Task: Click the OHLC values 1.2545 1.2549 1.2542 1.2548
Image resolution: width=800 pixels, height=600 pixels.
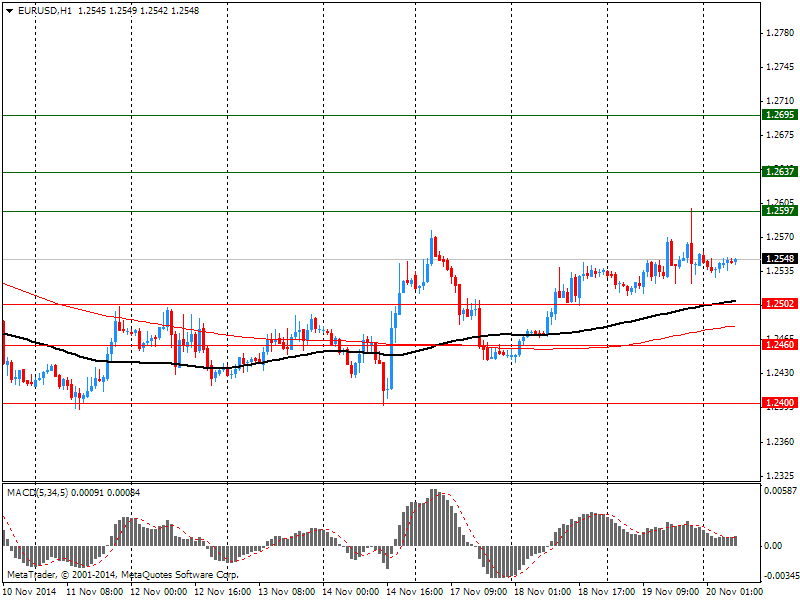Action: 138,11
